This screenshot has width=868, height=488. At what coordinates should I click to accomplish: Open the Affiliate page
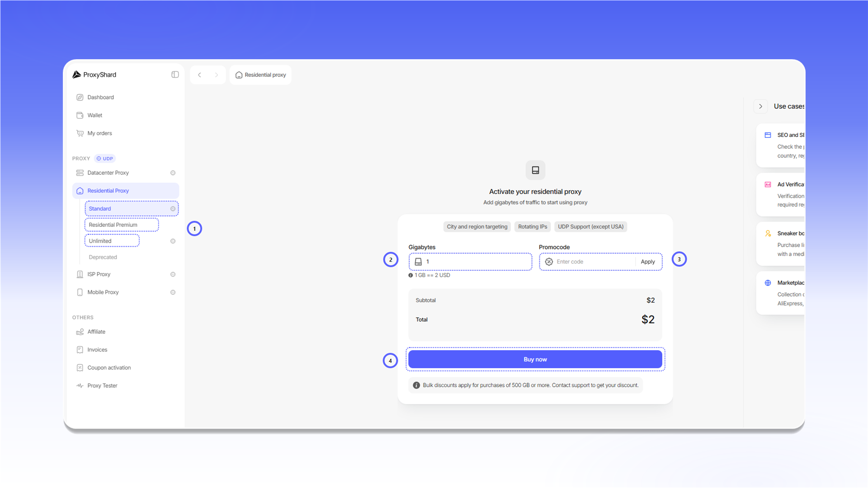point(126,332)
